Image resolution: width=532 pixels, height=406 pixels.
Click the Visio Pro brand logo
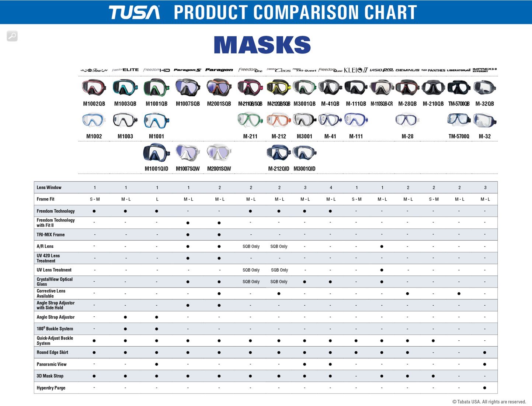click(x=382, y=70)
